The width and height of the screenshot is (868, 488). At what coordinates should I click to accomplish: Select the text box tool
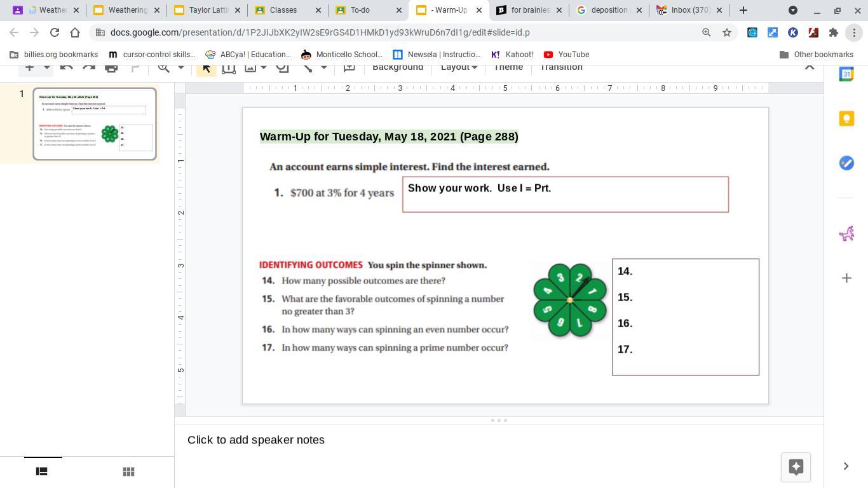click(228, 67)
